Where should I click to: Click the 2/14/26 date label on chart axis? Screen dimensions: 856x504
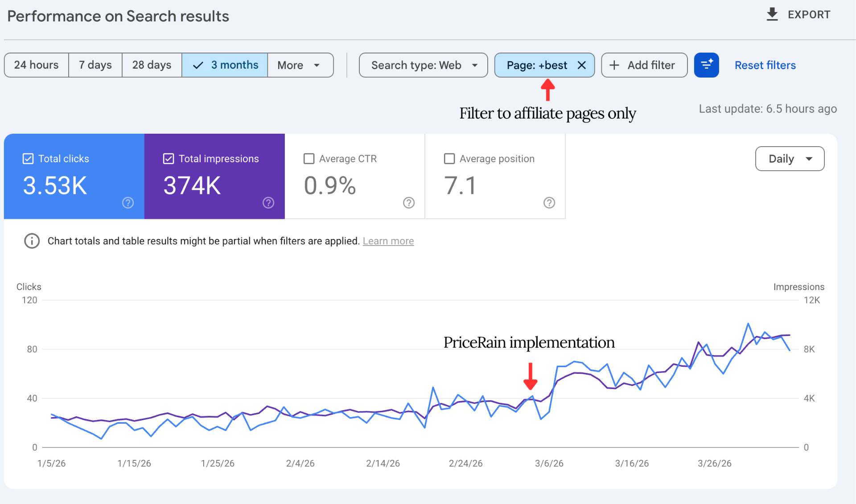[383, 463]
